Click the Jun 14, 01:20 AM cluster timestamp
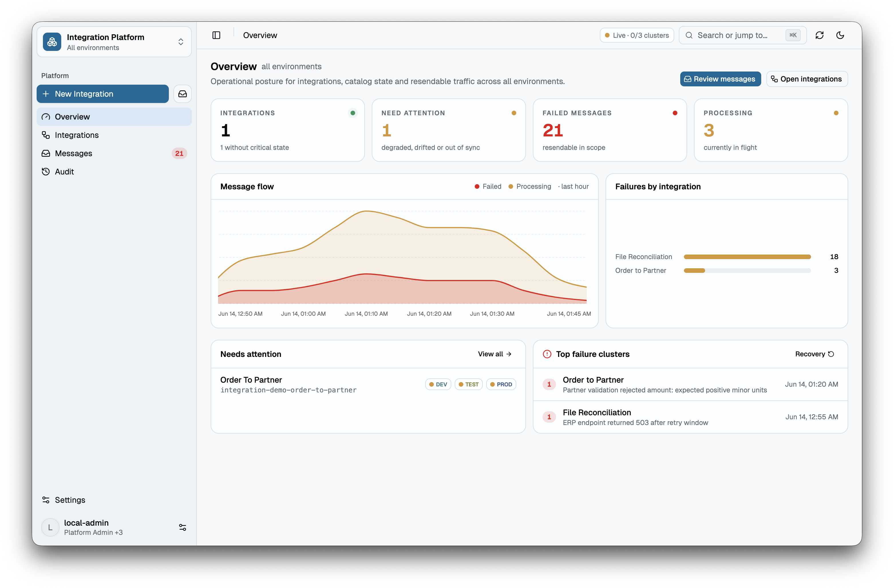 pos(811,384)
